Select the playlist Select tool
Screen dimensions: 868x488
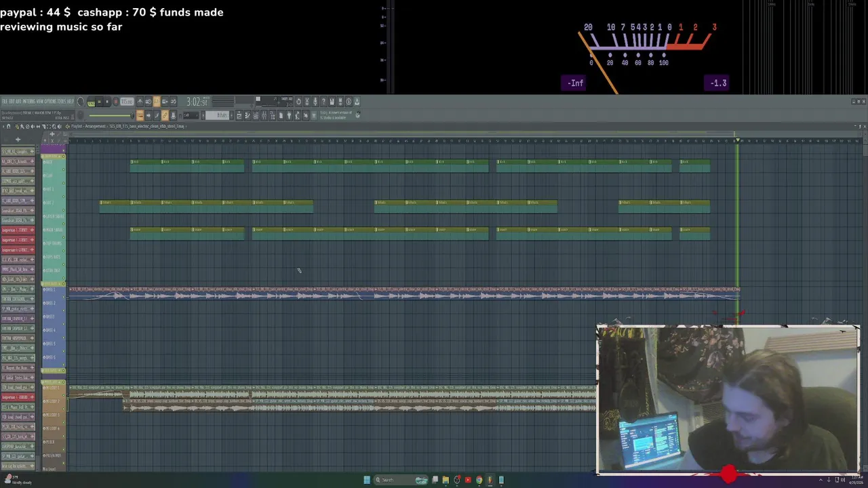click(49, 126)
